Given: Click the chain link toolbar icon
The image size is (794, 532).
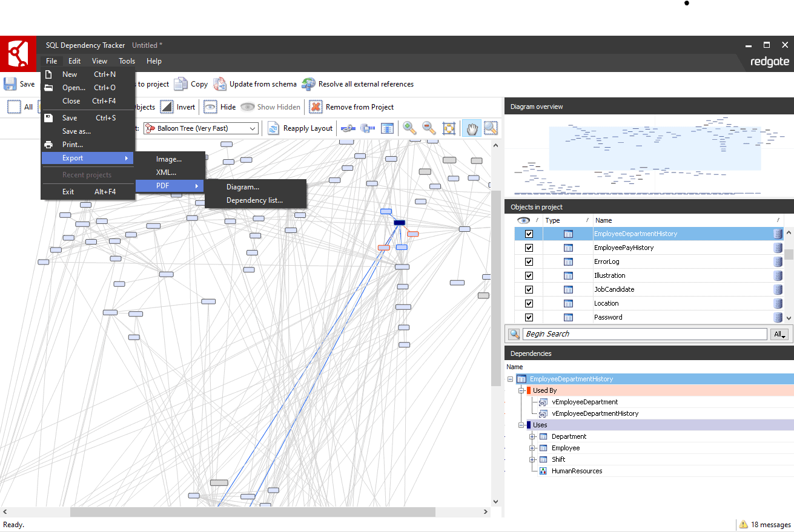Looking at the screenshot, I should click(348, 128).
